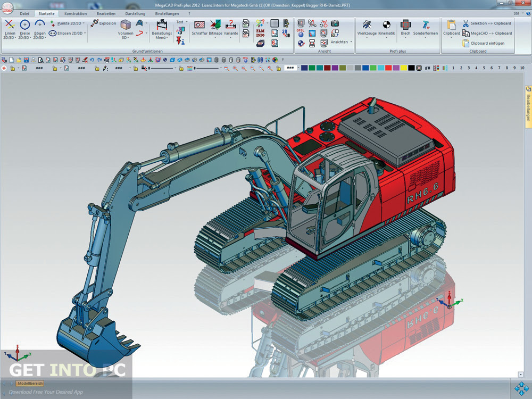Click the open folder icon
The width and height of the screenshot is (532, 399).
coord(19,60)
